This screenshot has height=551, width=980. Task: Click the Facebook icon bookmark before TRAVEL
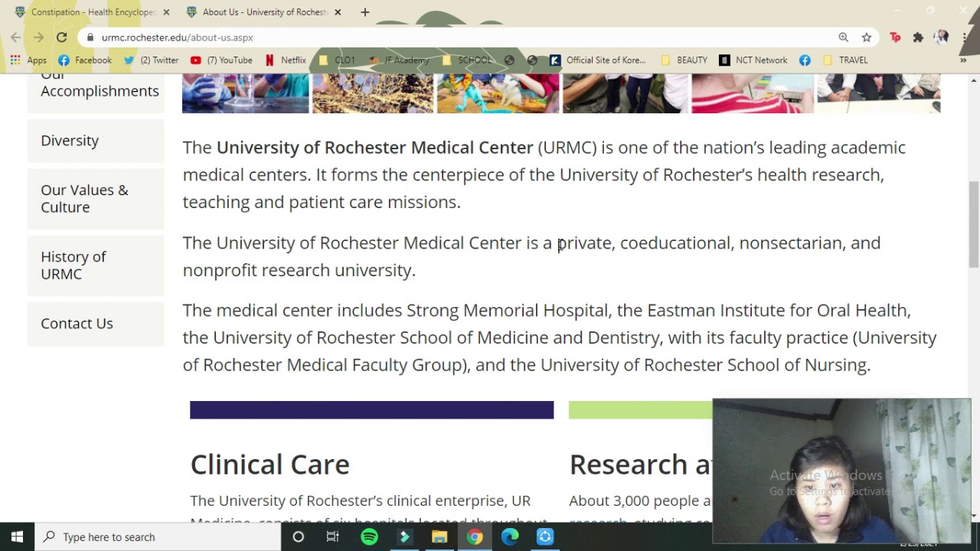pos(805,60)
